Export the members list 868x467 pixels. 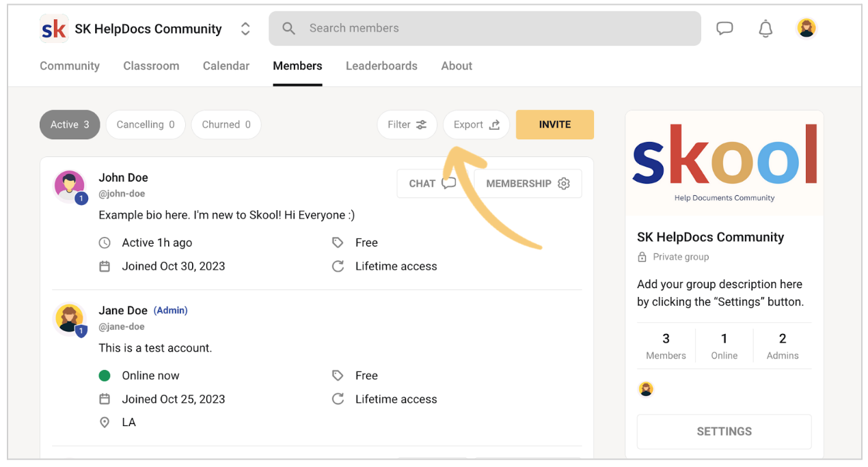pyautogui.click(x=476, y=124)
